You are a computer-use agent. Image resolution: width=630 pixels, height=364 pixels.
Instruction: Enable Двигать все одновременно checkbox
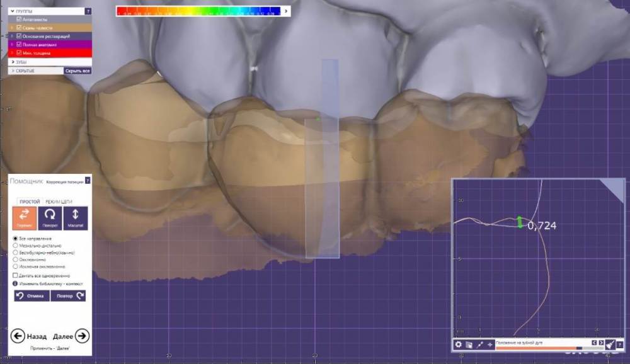tap(16, 275)
